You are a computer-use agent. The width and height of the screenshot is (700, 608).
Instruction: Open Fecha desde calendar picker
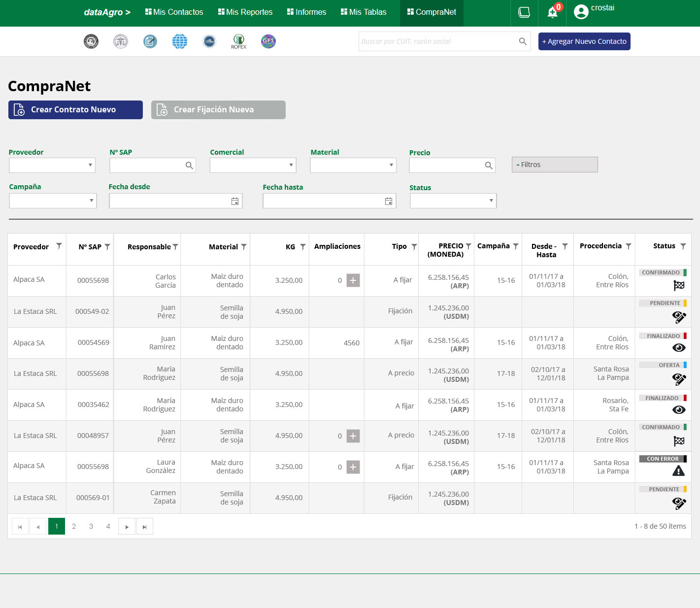tap(235, 201)
